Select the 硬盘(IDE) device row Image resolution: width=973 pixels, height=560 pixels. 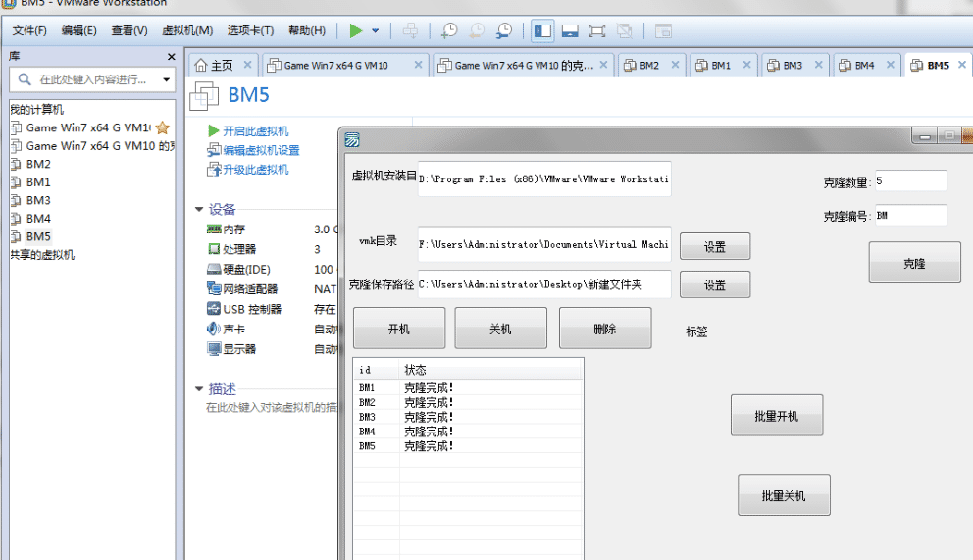[271, 269]
